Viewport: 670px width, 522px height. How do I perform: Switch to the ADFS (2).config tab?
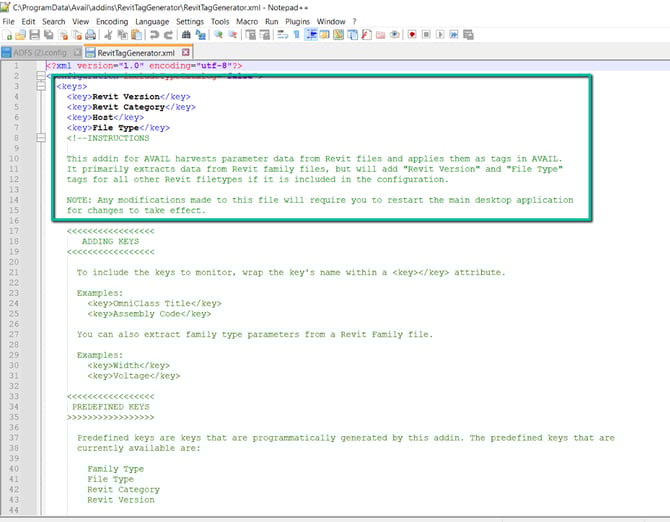coord(39,52)
